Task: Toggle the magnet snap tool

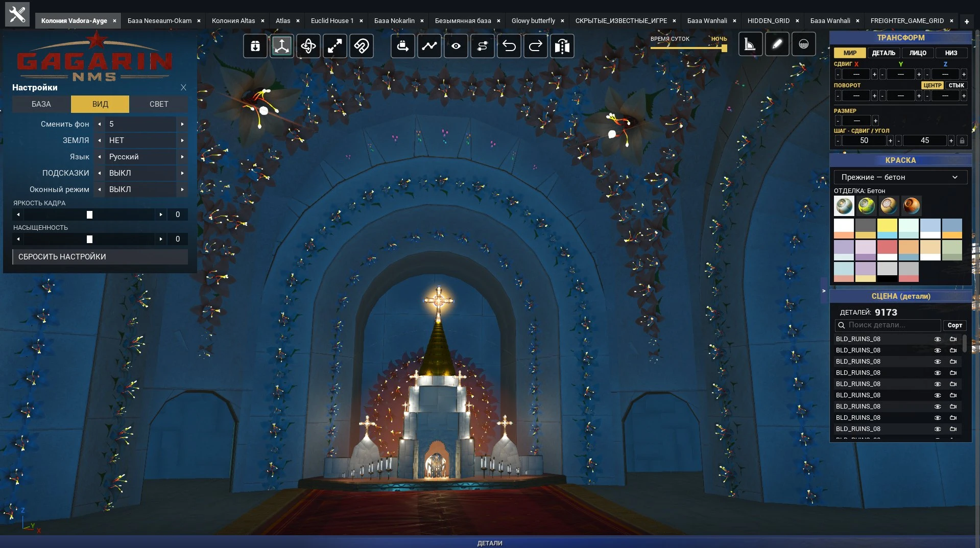Action: point(361,46)
